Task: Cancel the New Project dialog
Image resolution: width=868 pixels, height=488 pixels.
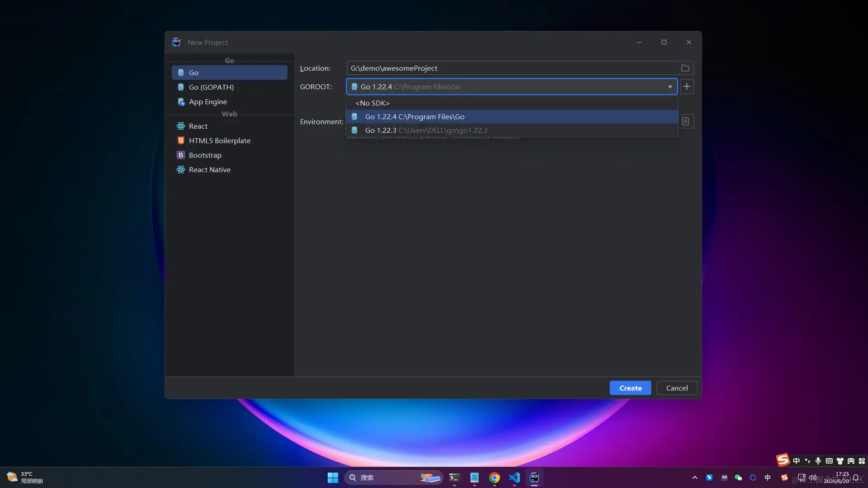Action: (677, 388)
